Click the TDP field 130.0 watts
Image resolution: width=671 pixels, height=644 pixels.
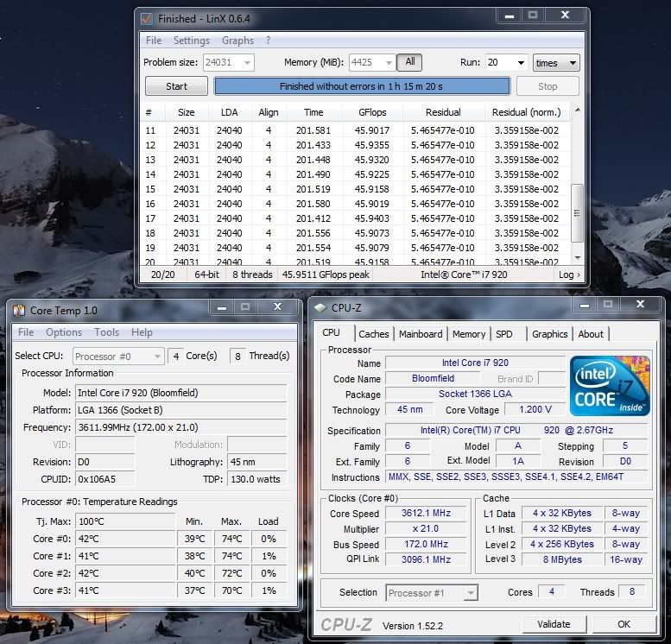(256, 479)
